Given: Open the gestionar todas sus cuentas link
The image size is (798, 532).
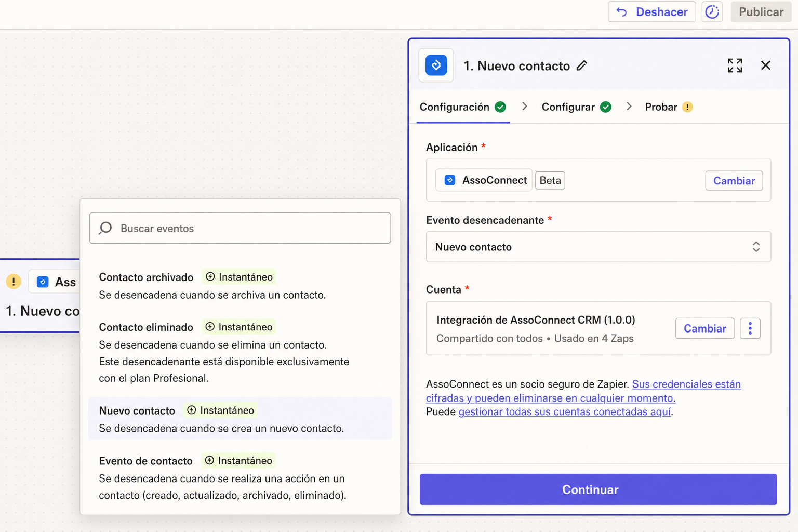Looking at the screenshot, I should click(x=565, y=412).
